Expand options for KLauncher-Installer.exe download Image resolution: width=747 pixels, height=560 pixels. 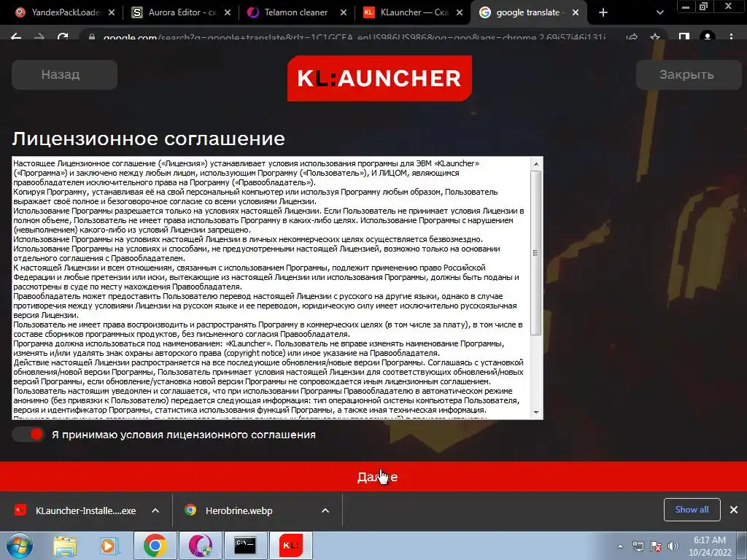click(155, 510)
